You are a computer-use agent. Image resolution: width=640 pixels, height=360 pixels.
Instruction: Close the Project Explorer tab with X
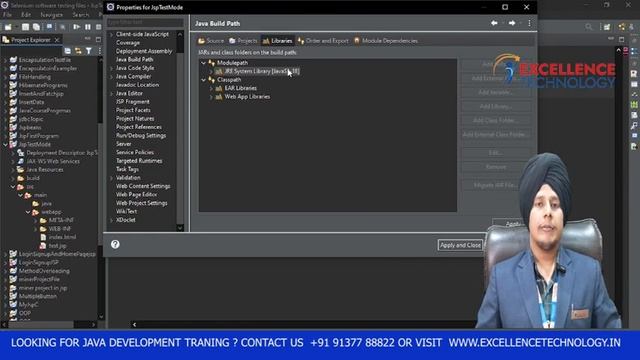click(57, 40)
